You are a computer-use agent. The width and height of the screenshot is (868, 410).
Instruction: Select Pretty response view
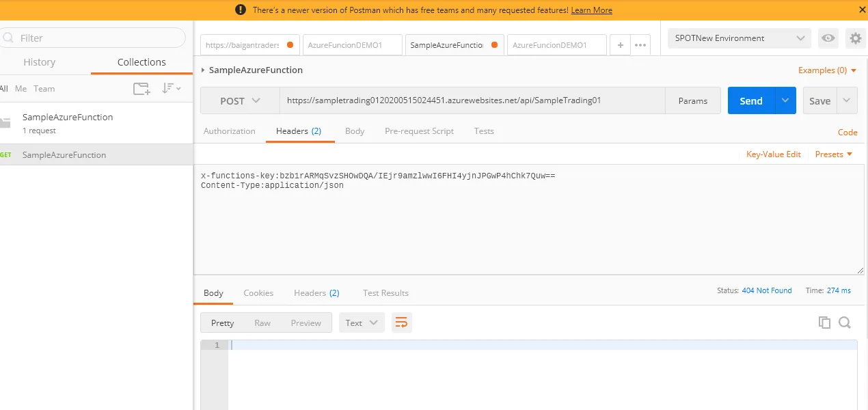222,323
